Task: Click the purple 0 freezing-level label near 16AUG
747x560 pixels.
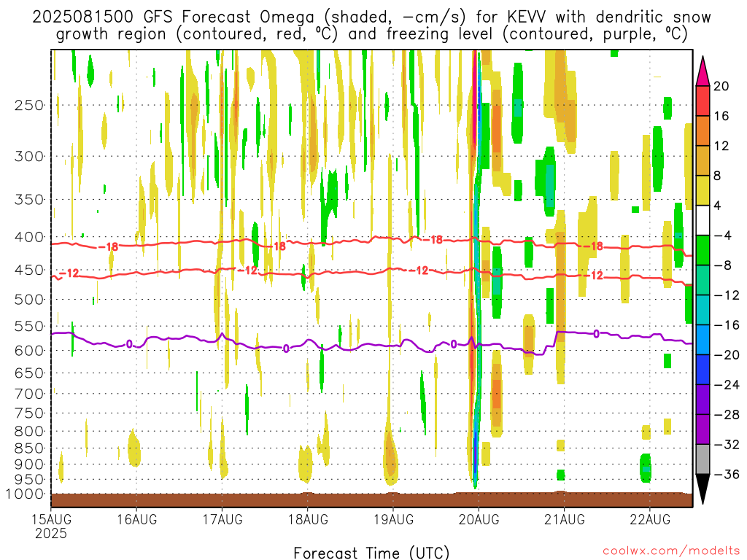Action: point(129,344)
